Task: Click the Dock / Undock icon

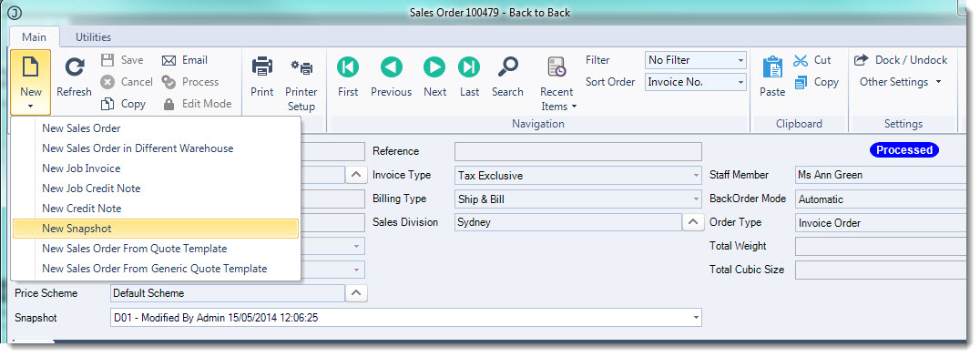Action: click(x=862, y=59)
